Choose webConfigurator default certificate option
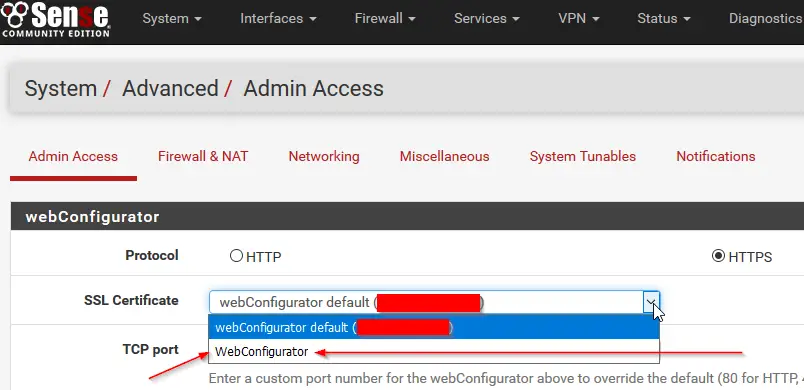The width and height of the screenshot is (804, 390). tap(433, 327)
